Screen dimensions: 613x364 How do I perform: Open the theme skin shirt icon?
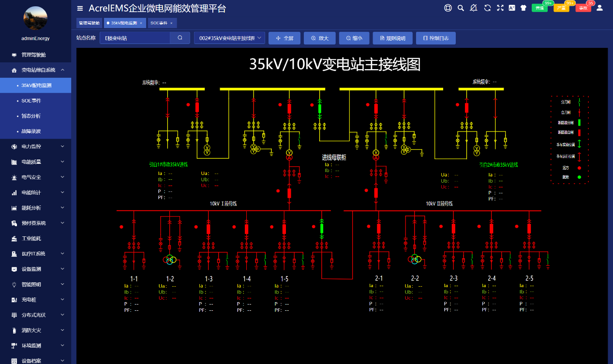[x=523, y=8]
